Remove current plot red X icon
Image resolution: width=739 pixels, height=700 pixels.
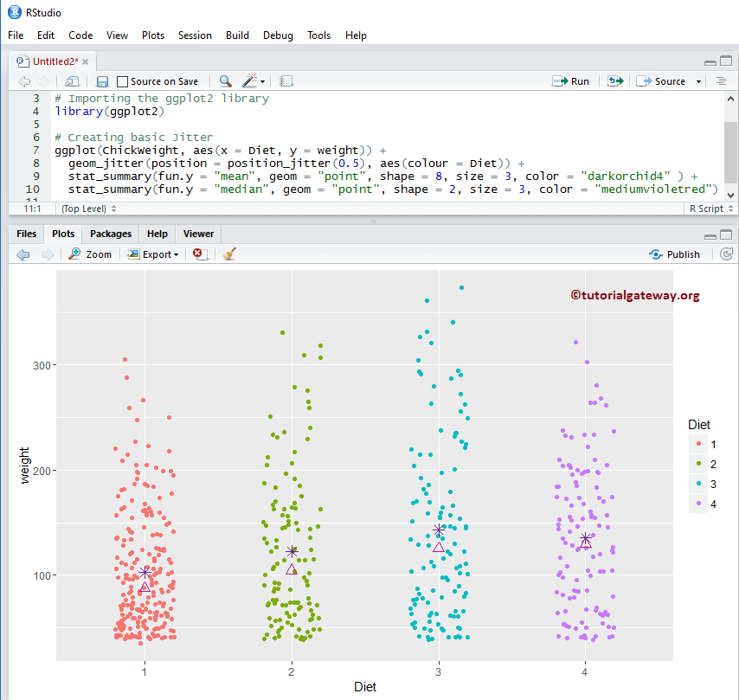pyautogui.click(x=199, y=254)
